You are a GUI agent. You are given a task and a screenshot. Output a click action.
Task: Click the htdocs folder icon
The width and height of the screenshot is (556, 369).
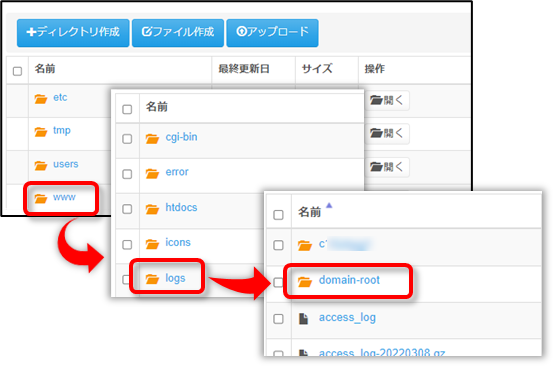point(152,209)
